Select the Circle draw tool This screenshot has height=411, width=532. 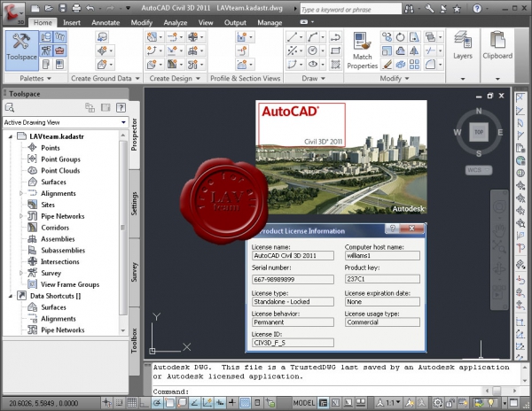pyautogui.click(x=312, y=50)
